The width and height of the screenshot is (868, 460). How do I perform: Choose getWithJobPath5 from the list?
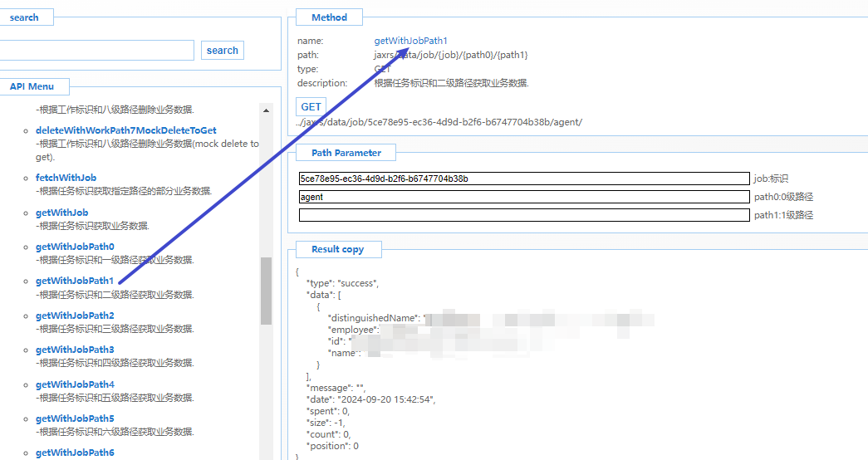point(75,419)
